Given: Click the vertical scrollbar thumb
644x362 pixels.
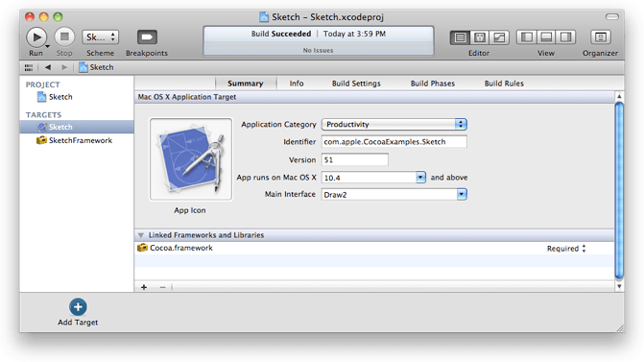Looking at the screenshot, I should [x=619, y=190].
